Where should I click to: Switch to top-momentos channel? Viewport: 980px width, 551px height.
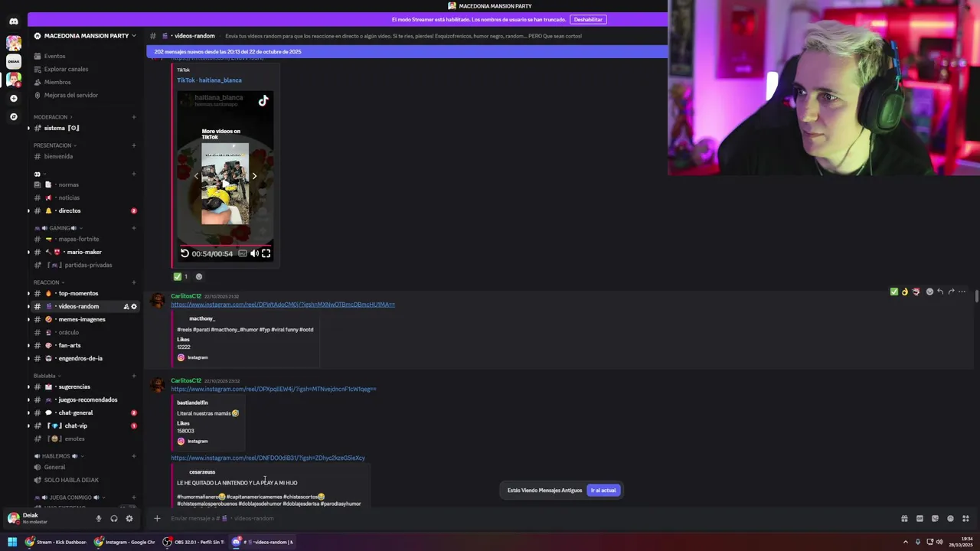(x=78, y=293)
